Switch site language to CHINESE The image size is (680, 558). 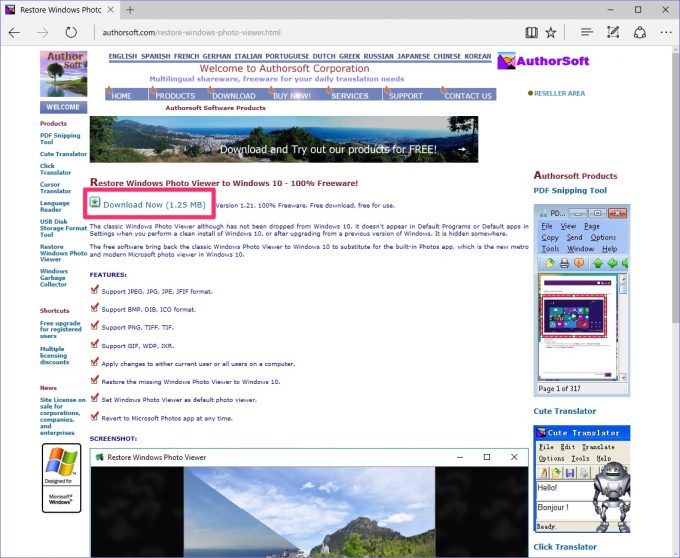pyautogui.click(x=448, y=56)
